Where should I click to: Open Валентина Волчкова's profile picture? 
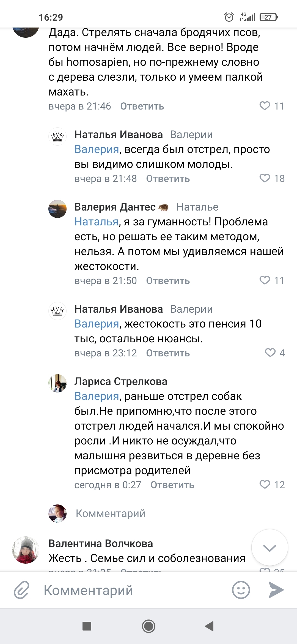(x=26, y=550)
